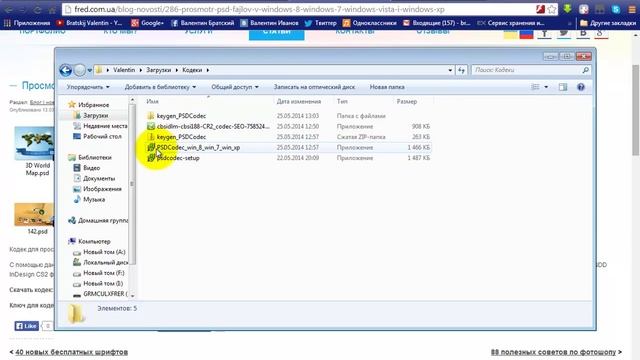Click Компьютер in navigation pane
Viewport: 640px width, 360px height.
[x=94, y=242]
